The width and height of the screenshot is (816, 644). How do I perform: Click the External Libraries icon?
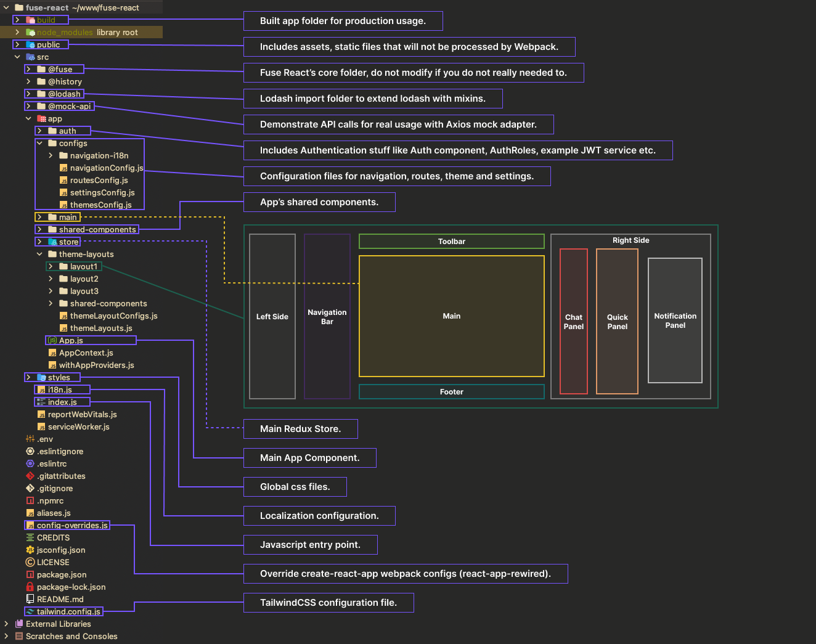tap(19, 624)
